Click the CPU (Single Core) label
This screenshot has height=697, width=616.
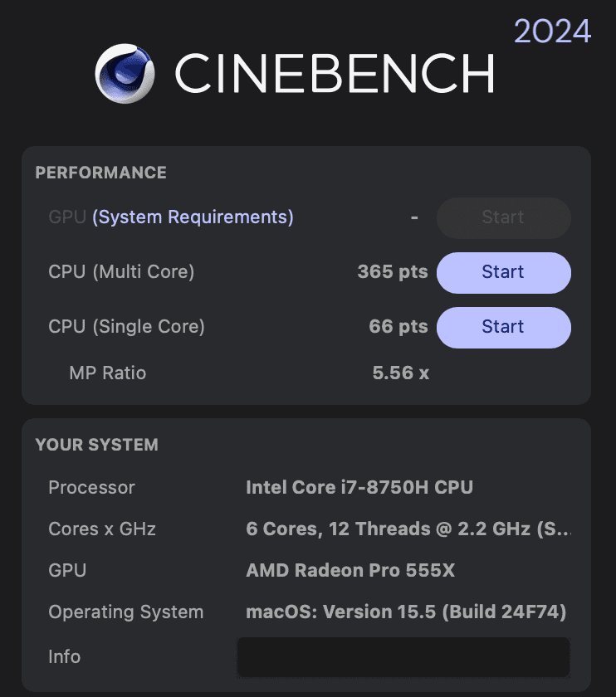pyautogui.click(x=126, y=327)
